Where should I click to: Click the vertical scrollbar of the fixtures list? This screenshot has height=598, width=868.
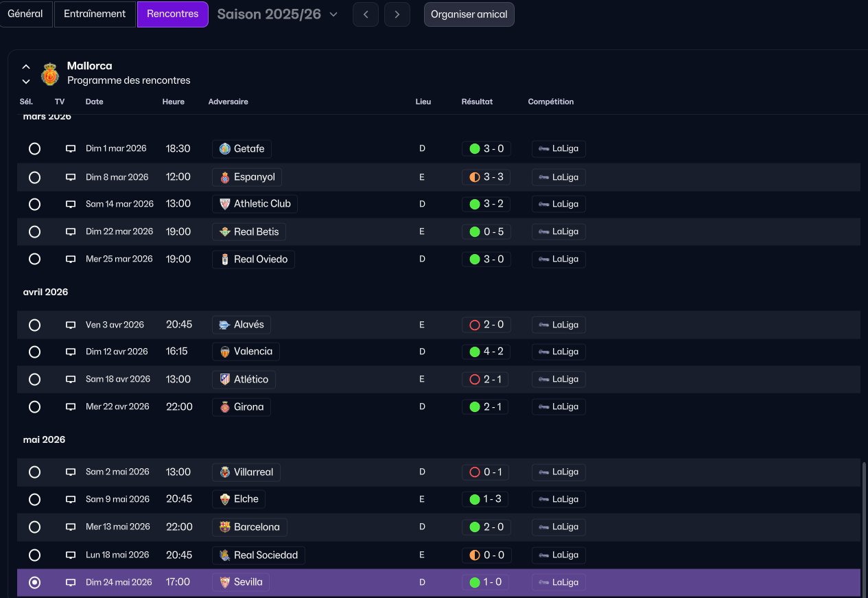pyautogui.click(x=864, y=529)
